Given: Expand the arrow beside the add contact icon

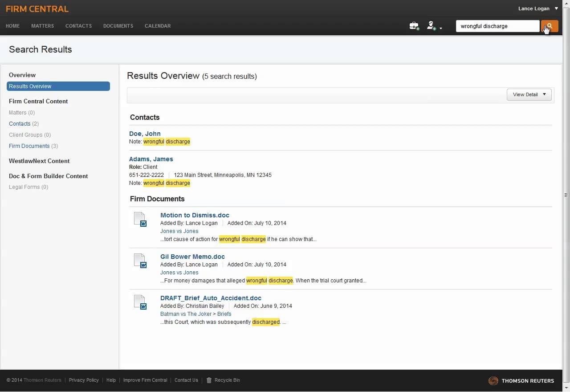Looking at the screenshot, I should 441,29.
